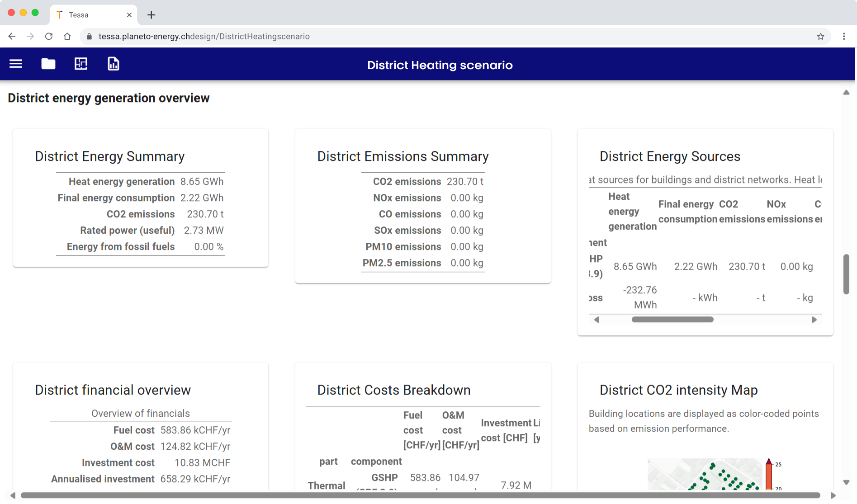Click the Energy Sources table left arrow
Image resolution: width=857 pixels, height=504 pixels.
tap(597, 320)
